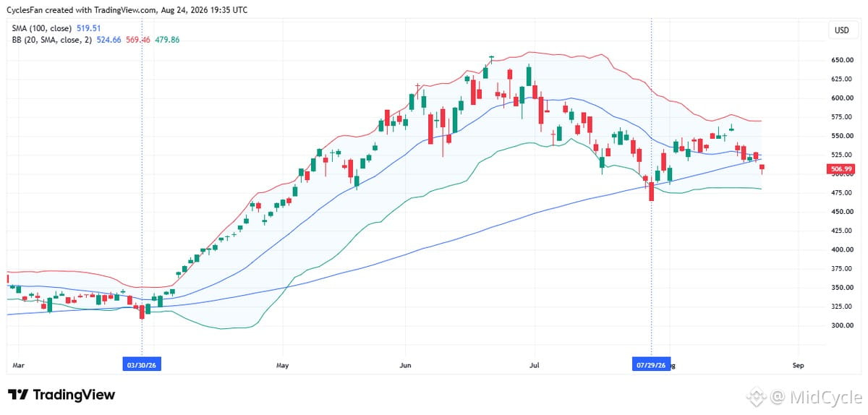868x415 pixels.
Task: Click the USD currency button
Action: [841, 30]
